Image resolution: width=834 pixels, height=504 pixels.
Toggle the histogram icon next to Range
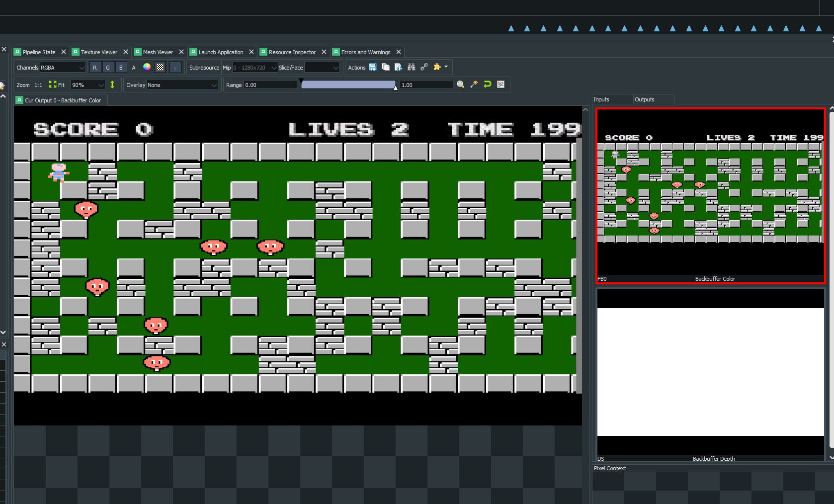[501, 84]
